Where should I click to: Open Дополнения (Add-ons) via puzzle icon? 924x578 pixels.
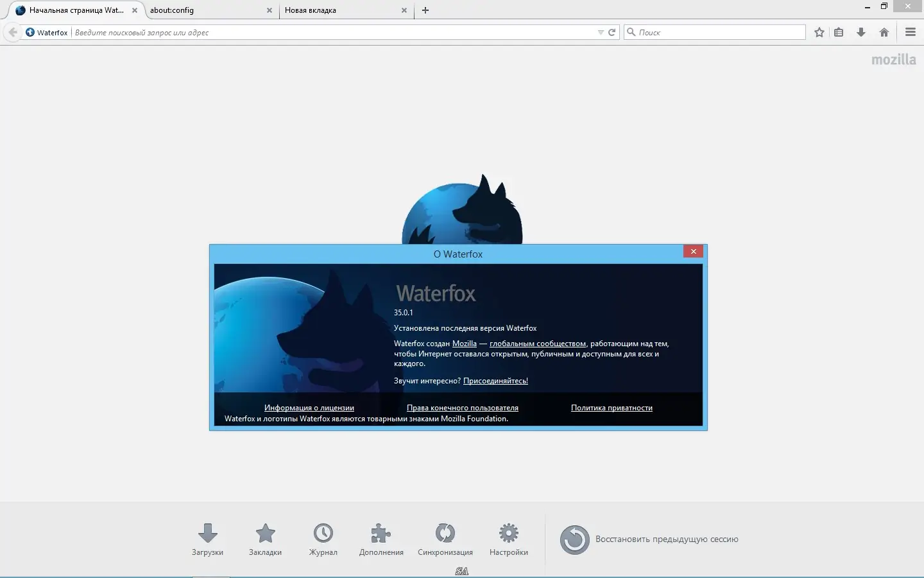[381, 534]
